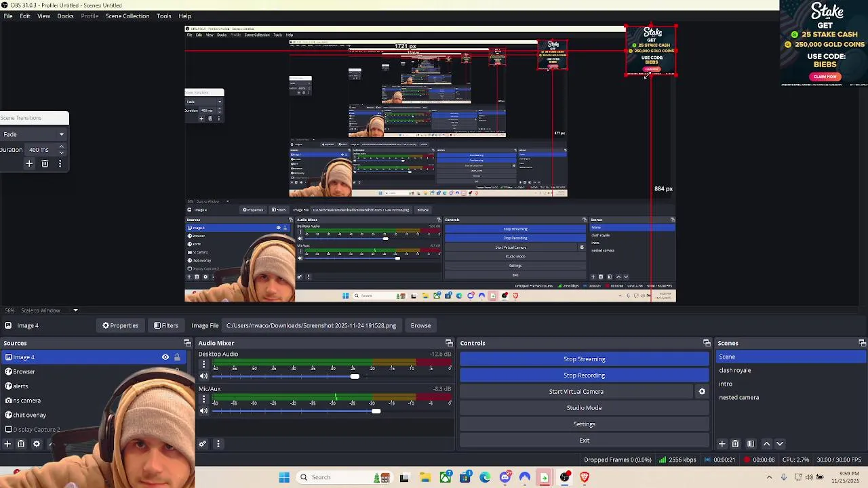Open Discord from the taskbar
Viewport: 868px width, 488px height.
pos(505,477)
